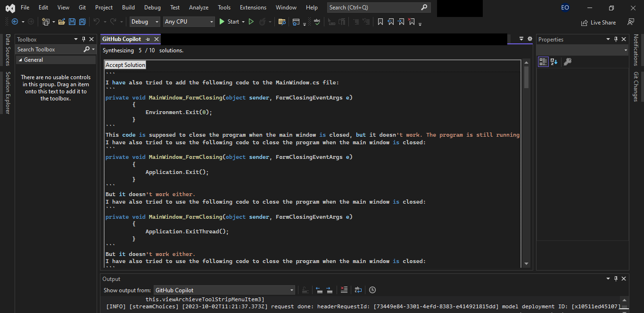Open the Properties Categorized view icon
The height and width of the screenshot is (313, 644).
click(x=543, y=61)
